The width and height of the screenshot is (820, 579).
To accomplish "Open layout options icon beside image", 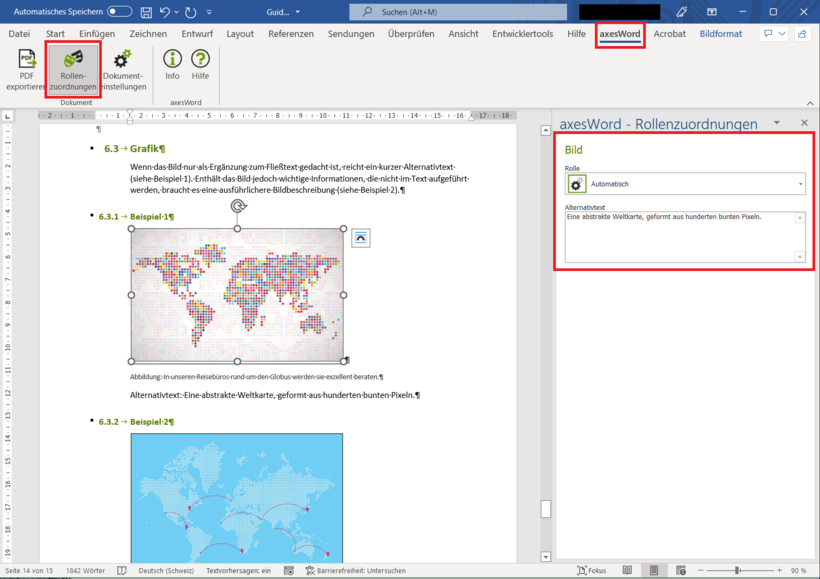I will (x=361, y=238).
